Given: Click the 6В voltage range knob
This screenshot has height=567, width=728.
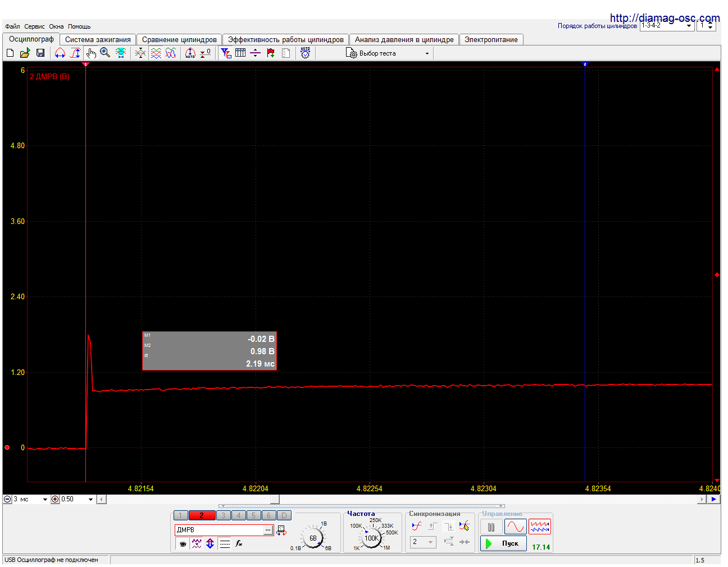Looking at the screenshot, I should (x=313, y=538).
